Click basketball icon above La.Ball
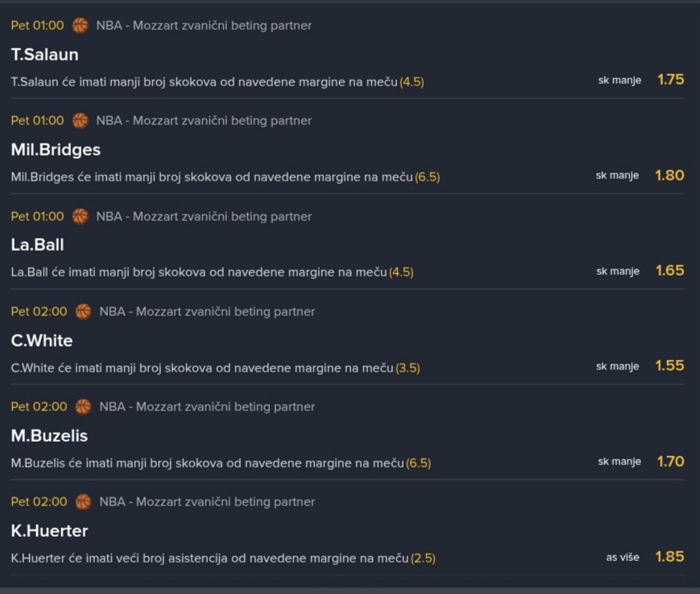This screenshot has height=594, width=700. tap(80, 216)
